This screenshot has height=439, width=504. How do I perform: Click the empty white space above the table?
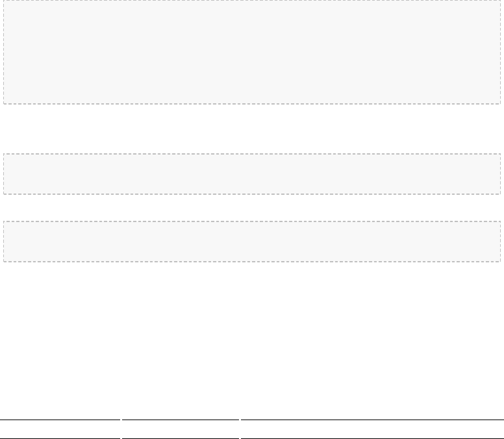tap(252, 341)
